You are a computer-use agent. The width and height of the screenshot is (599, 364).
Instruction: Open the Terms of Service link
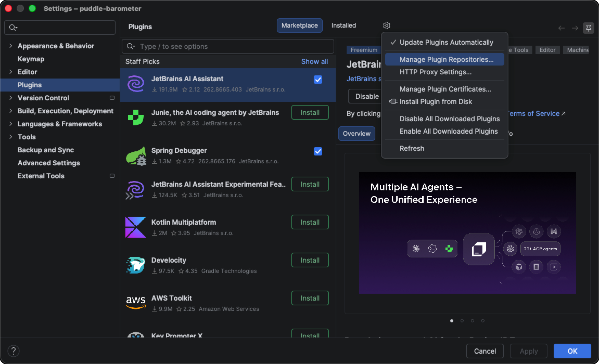point(536,114)
